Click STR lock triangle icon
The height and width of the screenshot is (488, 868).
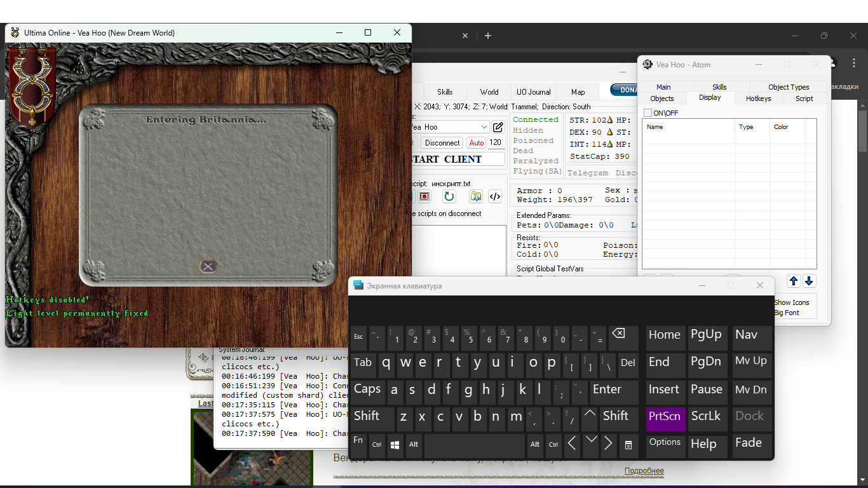(x=609, y=120)
